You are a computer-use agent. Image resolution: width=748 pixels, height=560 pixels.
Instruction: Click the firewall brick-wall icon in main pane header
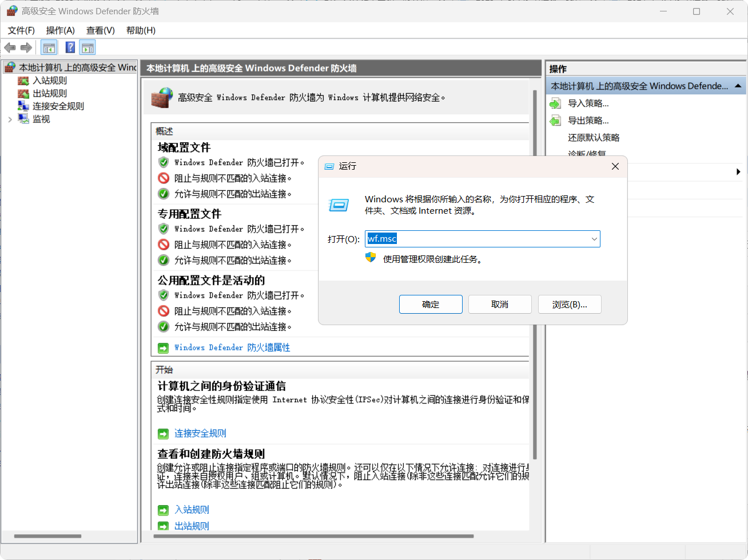pos(162,98)
